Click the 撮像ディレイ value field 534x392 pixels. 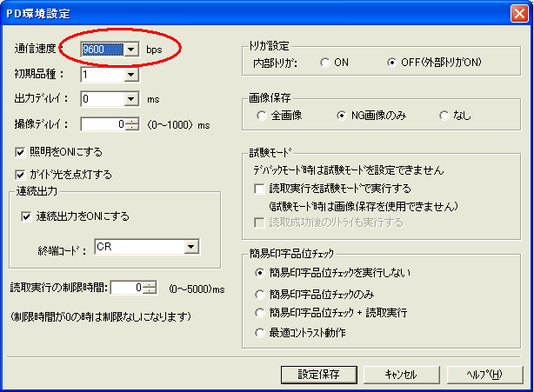103,124
